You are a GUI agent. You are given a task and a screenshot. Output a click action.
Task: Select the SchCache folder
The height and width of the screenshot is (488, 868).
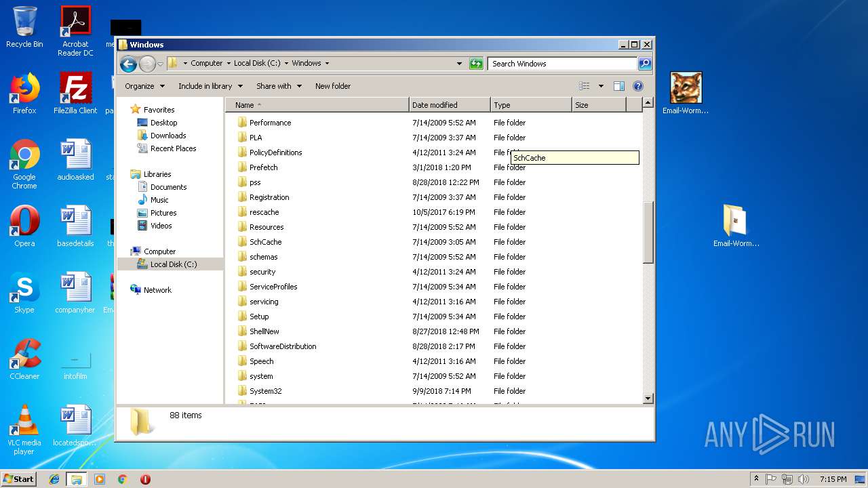click(x=265, y=242)
